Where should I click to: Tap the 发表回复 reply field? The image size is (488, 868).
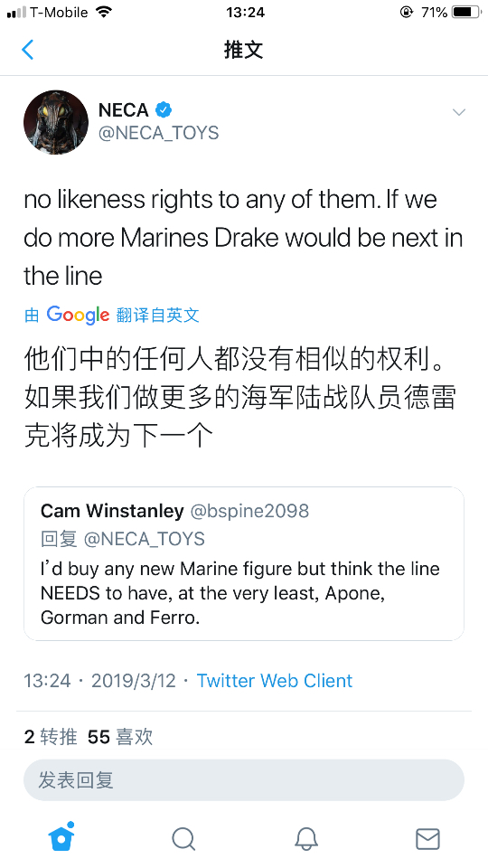tap(243, 780)
